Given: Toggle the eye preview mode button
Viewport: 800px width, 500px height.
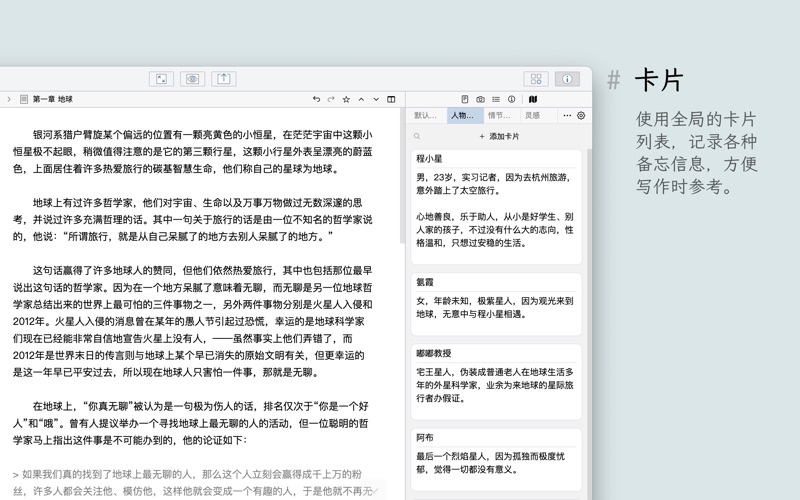Looking at the screenshot, I should (x=193, y=79).
